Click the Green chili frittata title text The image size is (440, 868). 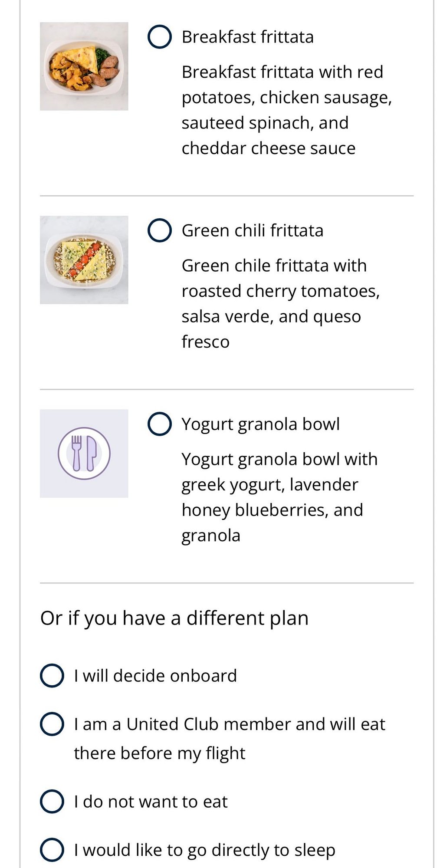pos(252,230)
